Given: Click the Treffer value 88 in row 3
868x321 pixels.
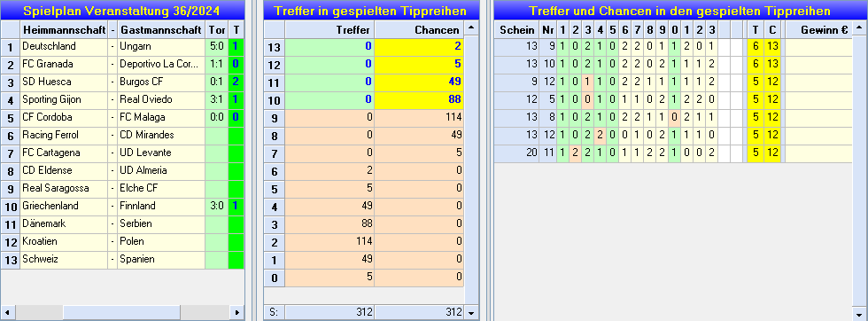Looking at the screenshot, I should tap(329, 224).
